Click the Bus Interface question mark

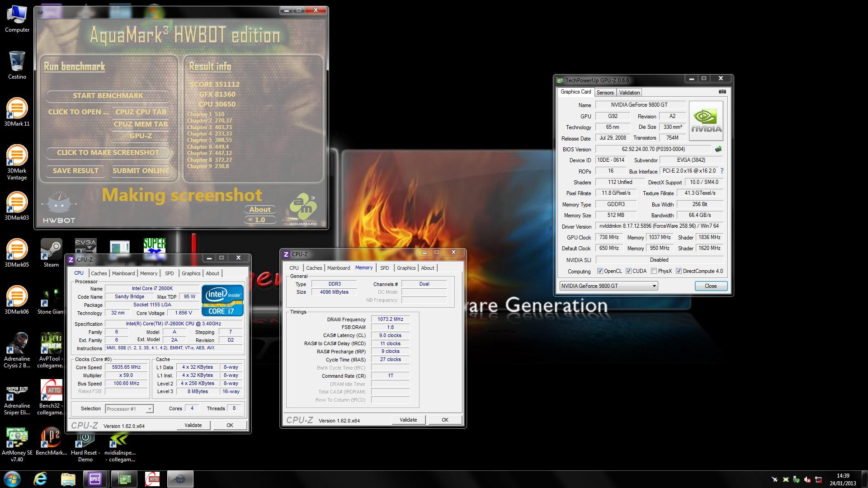click(x=722, y=171)
